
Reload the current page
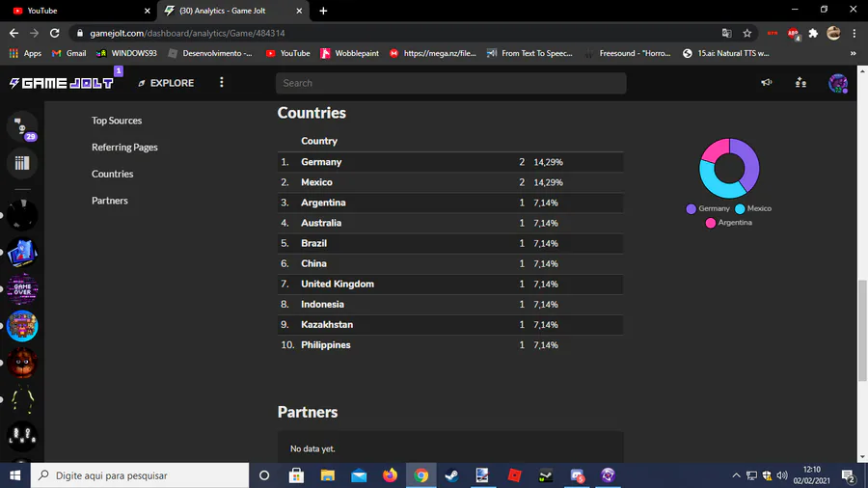[x=54, y=33]
